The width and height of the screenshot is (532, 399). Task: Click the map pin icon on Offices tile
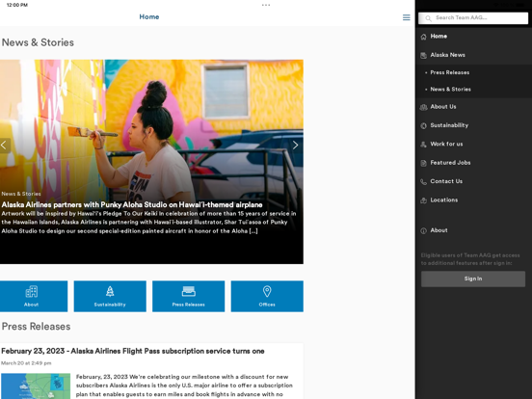click(267, 291)
